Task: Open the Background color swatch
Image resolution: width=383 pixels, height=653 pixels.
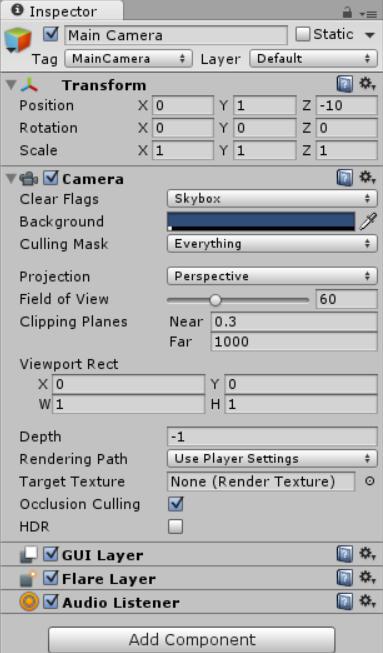Action: 261,221
